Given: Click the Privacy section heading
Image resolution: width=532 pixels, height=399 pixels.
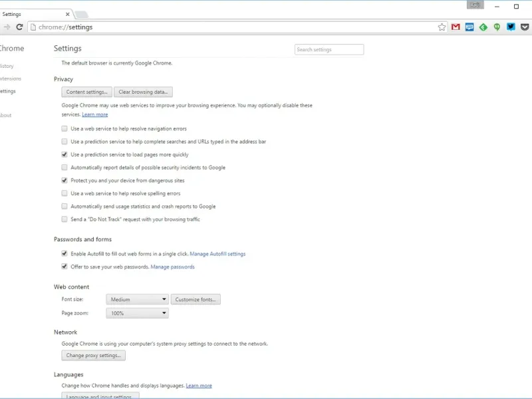Looking at the screenshot, I should tap(63, 79).
